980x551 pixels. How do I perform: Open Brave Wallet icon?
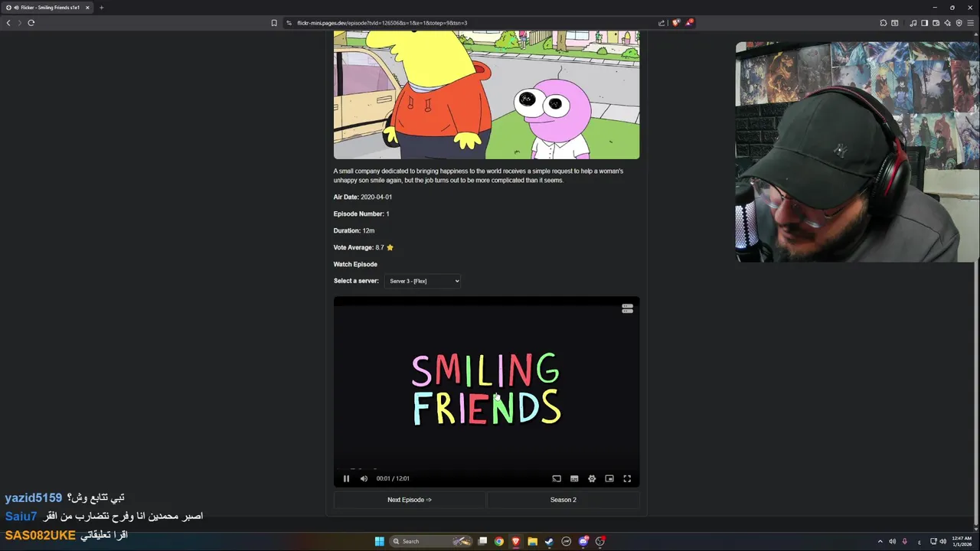[936, 23]
